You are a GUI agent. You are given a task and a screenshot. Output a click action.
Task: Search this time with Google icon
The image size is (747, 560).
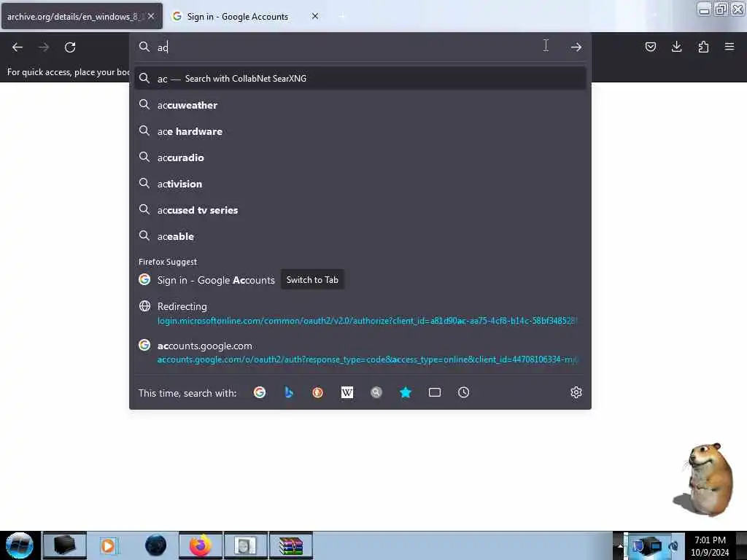[x=260, y=392]
